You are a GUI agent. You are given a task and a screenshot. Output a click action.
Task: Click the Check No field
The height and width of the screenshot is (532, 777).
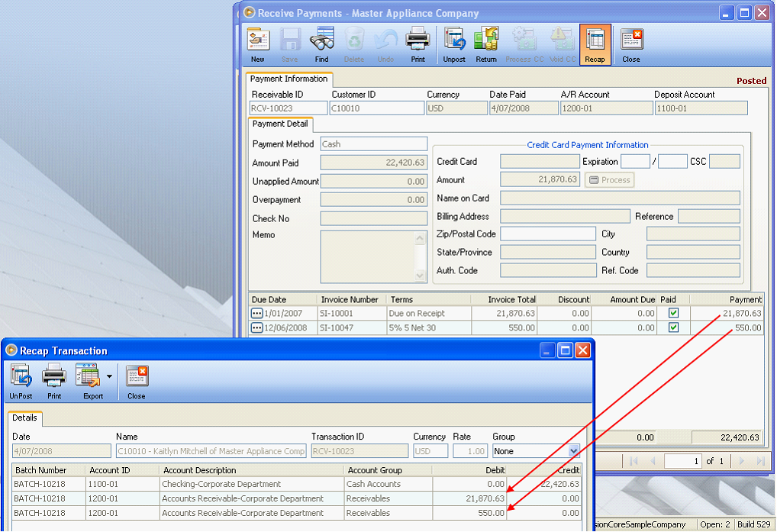click(x=374, y=218)
